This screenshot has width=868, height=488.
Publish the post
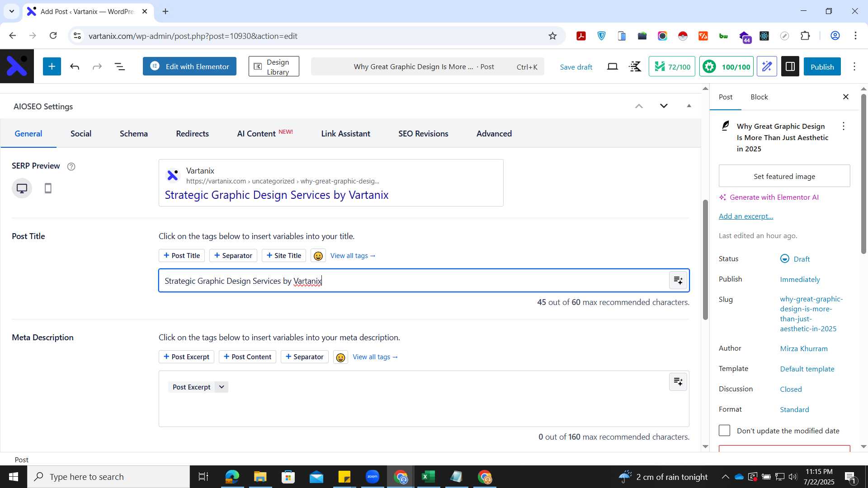pos(822,67)
